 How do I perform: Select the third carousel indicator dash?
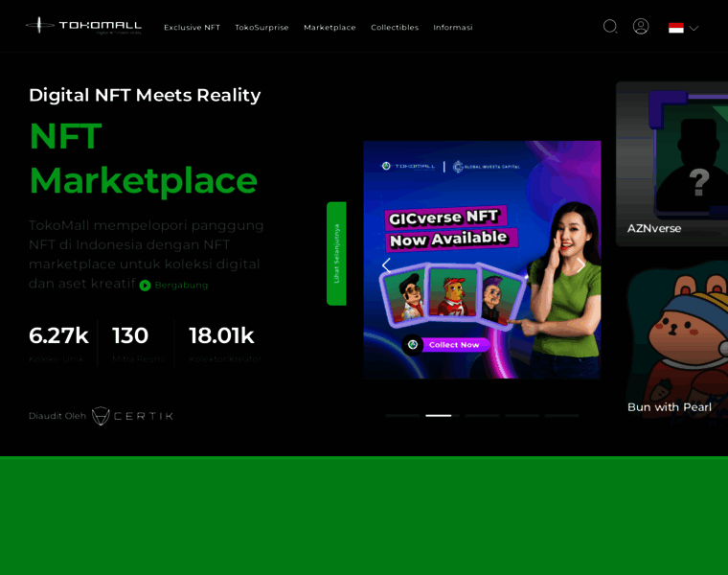pyautogui.click(x=483, y=416)
